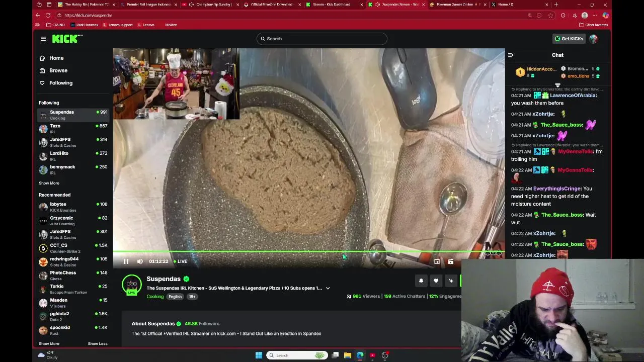Click the Cooking category link
This screenshot has width=644, height=362.
tap(155, 297)
